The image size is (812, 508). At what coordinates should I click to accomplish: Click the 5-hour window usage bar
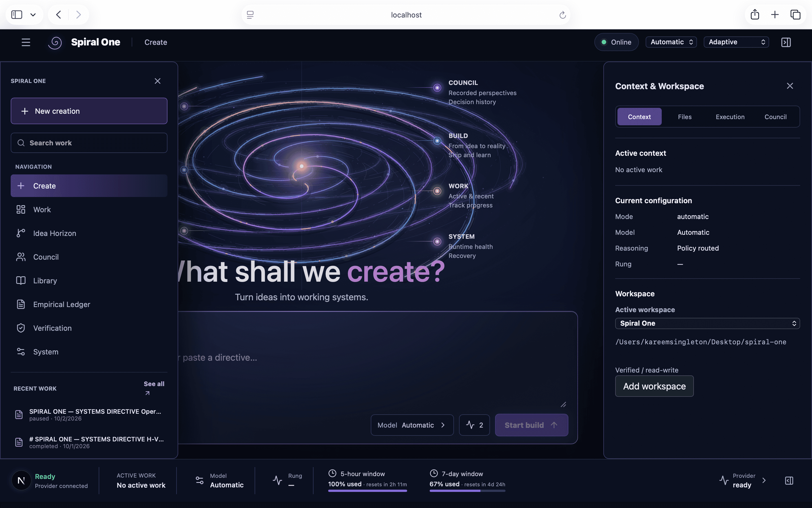[367, 491]
